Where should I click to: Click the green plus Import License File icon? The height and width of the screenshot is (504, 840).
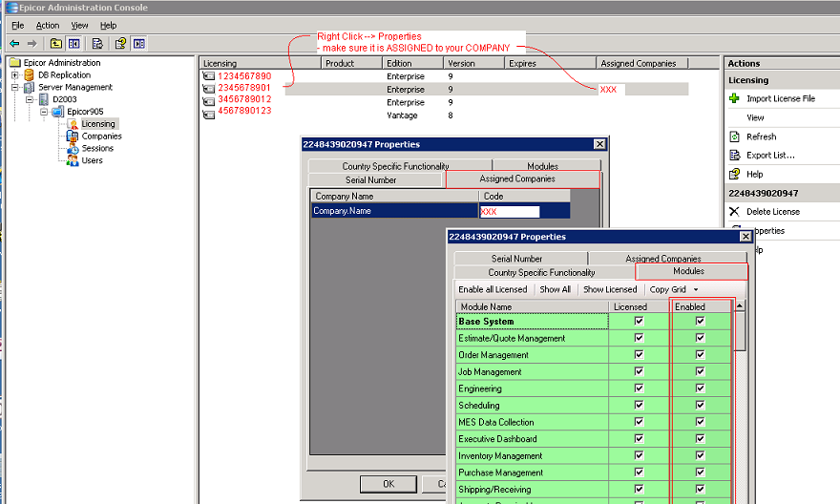point(734,98)
